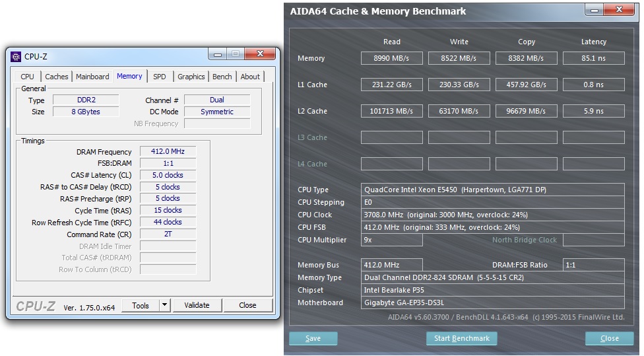Open the Graphics tab
644x356 pixels.
(x=191, y=77)
